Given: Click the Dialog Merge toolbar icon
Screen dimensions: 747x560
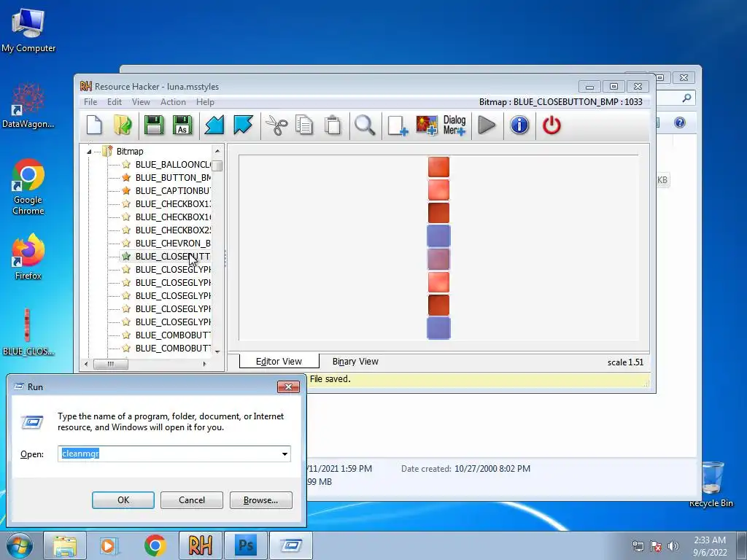Looking at the screenshot, I should pyautogui.click(x=454, y=125).
